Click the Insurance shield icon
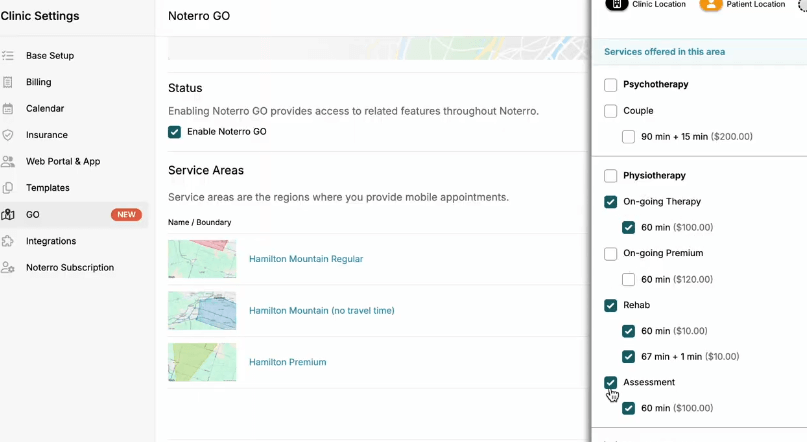 8,135
